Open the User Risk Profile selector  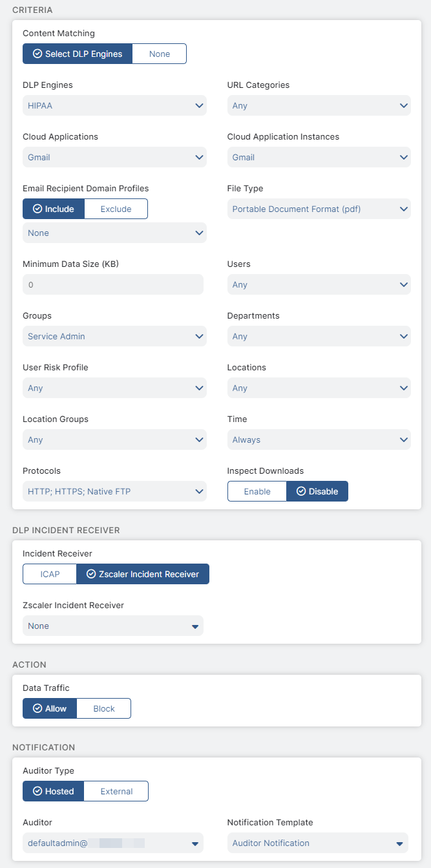tap(114, 388)
